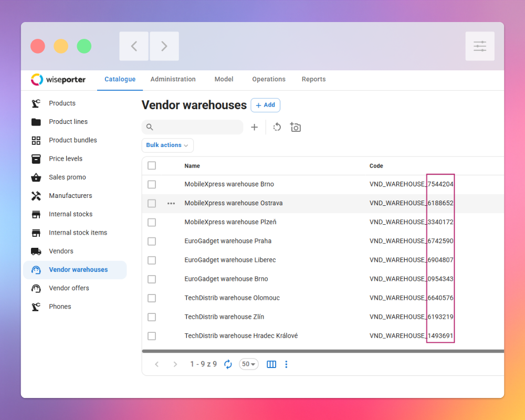Click code VND_WAREHOUSE_6904807
The width and height of the screenshot is (525, 420).
(411, 260)
